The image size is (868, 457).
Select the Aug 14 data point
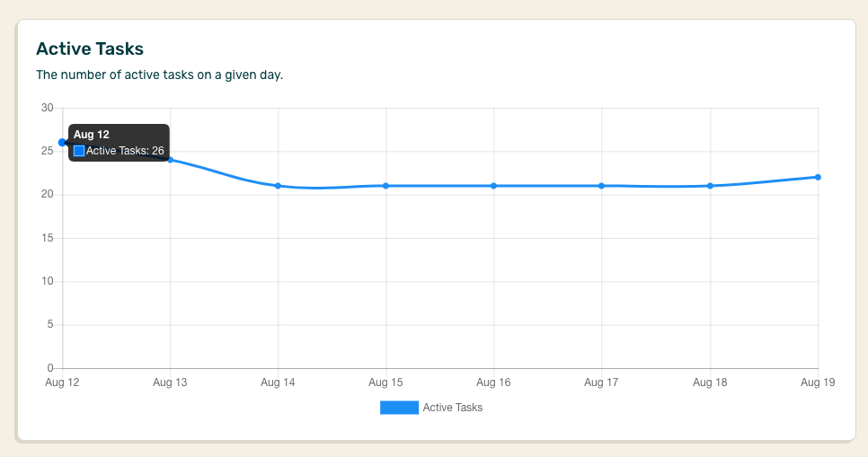[x=278, y=186]
